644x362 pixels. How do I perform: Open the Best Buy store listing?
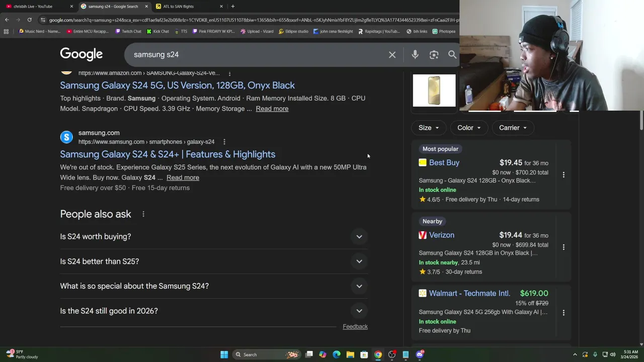tap(444, 162)
